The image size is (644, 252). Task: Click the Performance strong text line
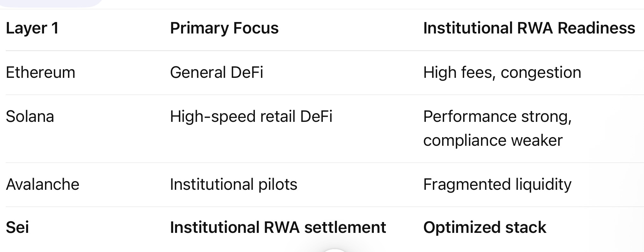pos(497,117)
